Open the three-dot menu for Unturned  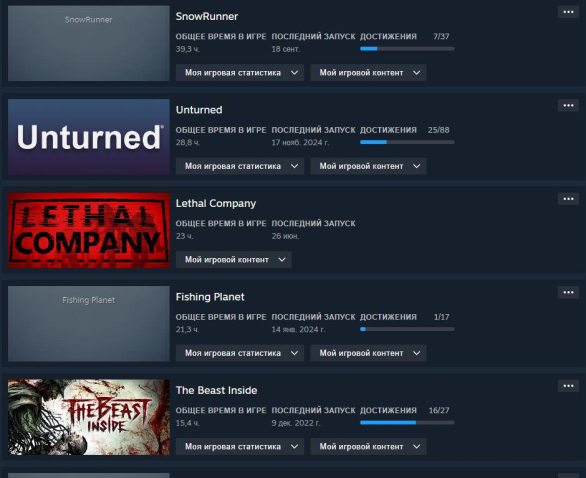(568, 105)
